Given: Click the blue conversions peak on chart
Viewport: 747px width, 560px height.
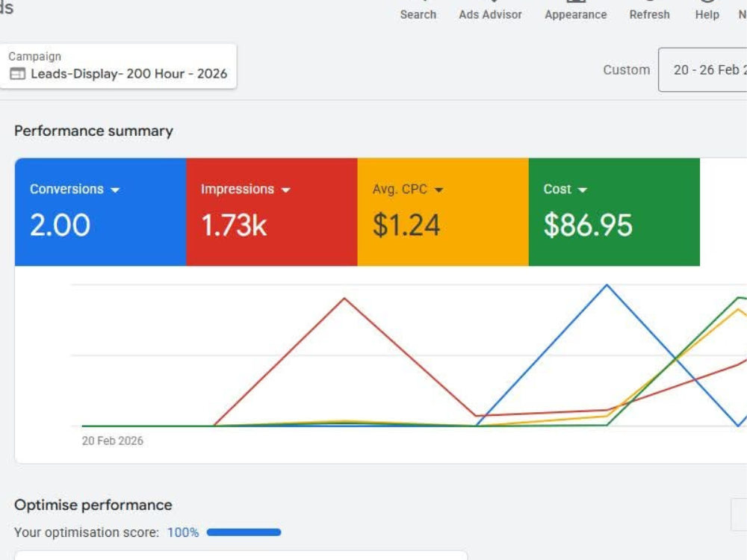Looking at the screenshot, I should click(x=607, y=285).
